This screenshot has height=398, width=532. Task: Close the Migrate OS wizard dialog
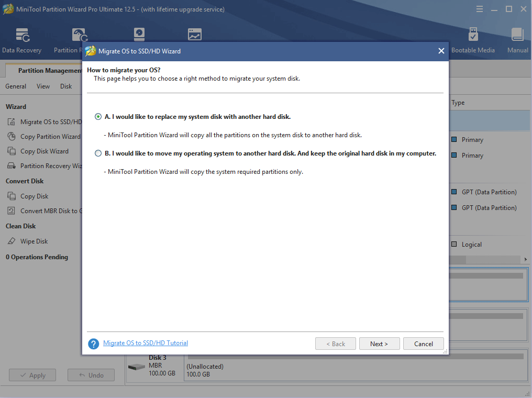pyautogui.click(x=441, y=51)
